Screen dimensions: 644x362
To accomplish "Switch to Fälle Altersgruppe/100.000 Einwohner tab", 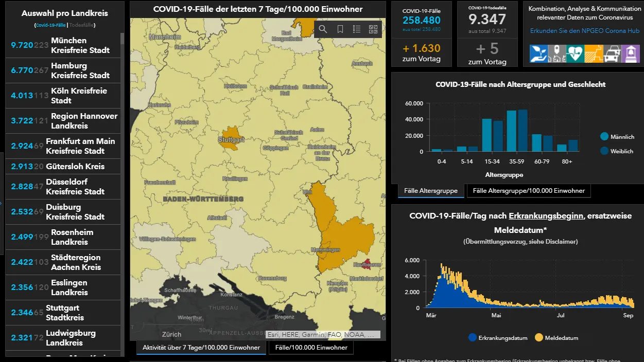I will click(x=529, y=191).
